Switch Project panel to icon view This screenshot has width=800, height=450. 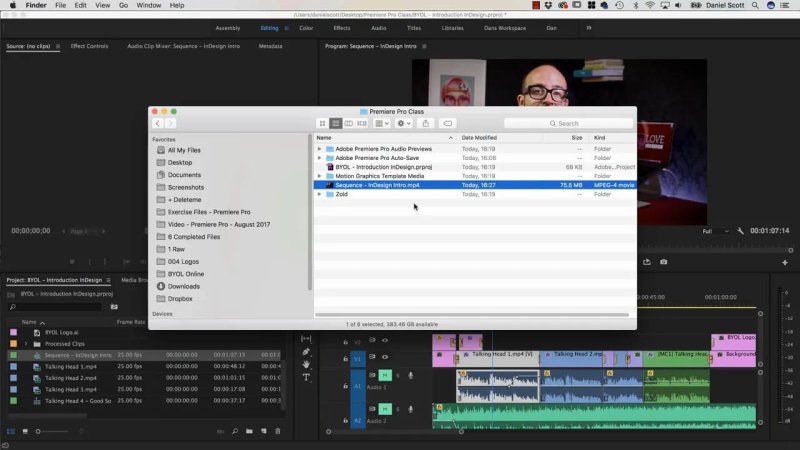tap(25, 432)
